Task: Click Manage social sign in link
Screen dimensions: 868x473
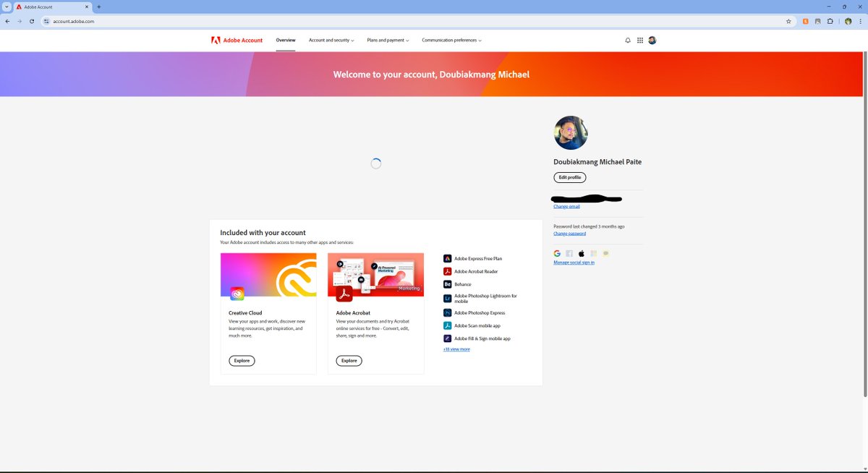Action: pyautogui.click(x=574, y=263)
